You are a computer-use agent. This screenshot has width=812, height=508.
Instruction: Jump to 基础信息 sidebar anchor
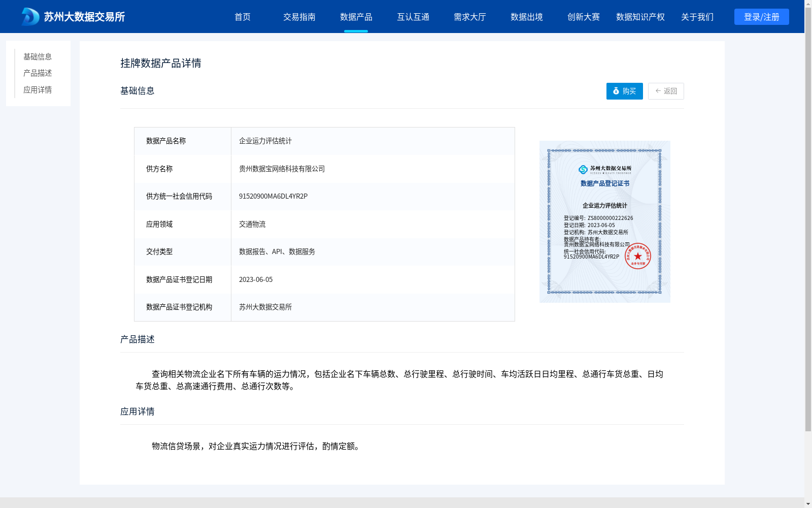38,56
